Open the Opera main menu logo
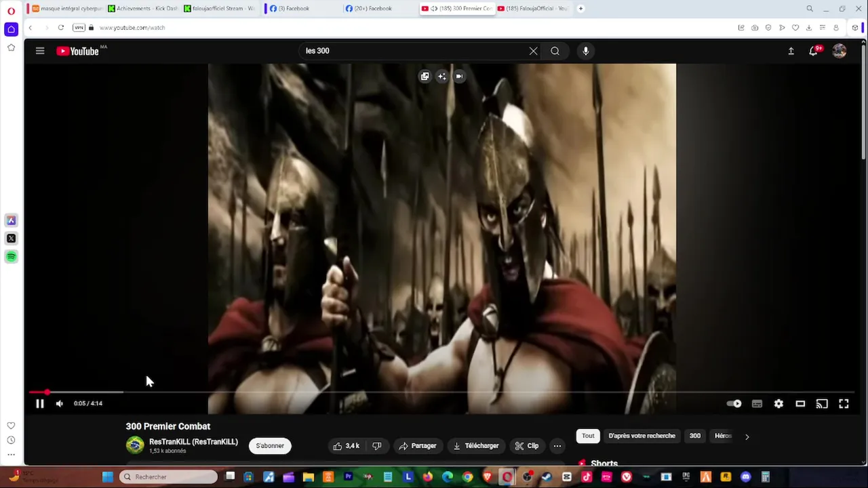Viewport: 868px width, 488px height. (x=11, y=10)
